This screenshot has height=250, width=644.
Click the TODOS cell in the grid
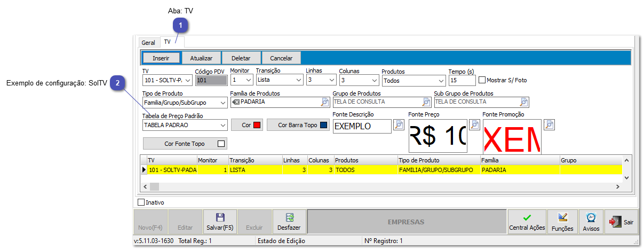click(x=366, y=170)
